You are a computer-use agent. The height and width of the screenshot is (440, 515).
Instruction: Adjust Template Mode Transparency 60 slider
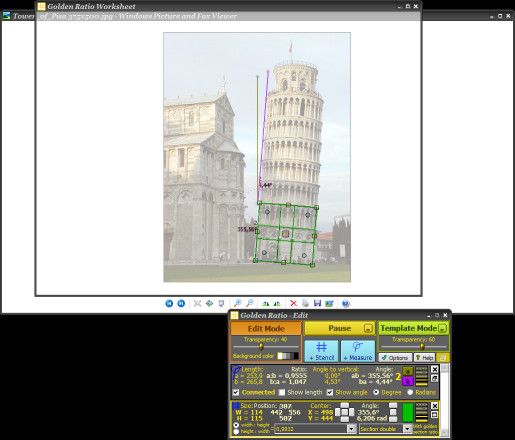pos(422,347)
